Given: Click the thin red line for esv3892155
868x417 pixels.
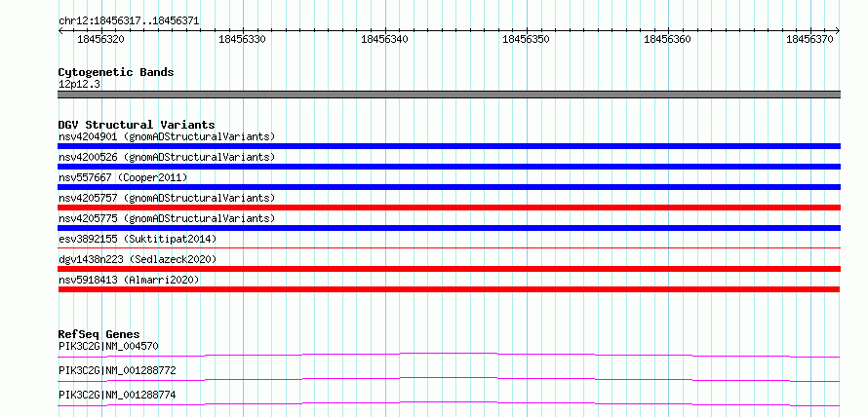Looking at the screenshot, I should 449,248.
